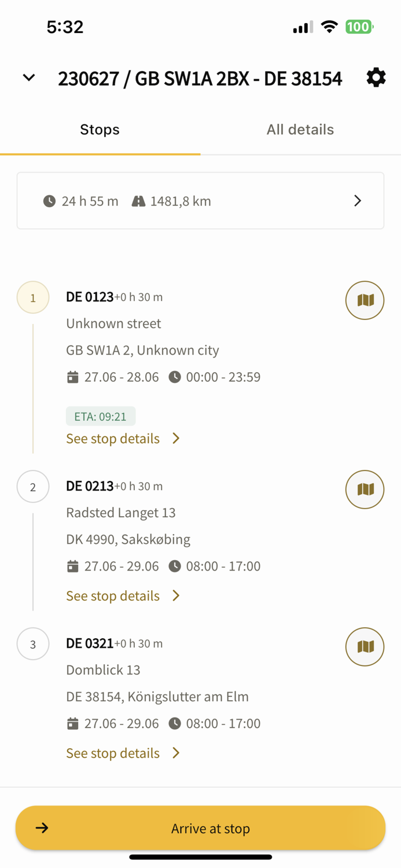The height and width of the screenshot is (868, 401).
Task: Tap Arrive at stop
Action: coord(210,828)
